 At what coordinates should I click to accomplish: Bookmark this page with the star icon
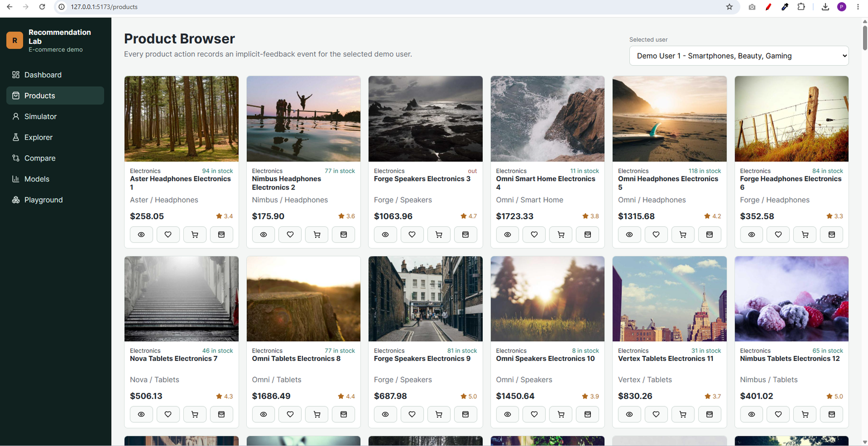[x=729, y=7]
